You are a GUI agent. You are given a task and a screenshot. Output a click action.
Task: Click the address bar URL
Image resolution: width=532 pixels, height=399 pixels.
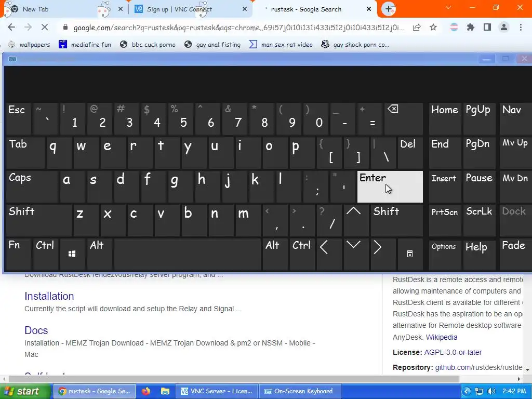point(239,28)
